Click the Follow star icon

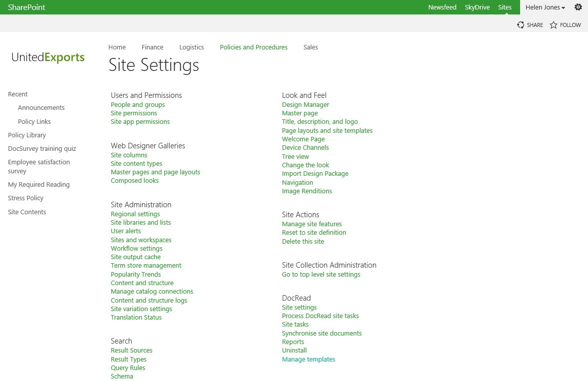pyautogui.click(x=554, y=25)
